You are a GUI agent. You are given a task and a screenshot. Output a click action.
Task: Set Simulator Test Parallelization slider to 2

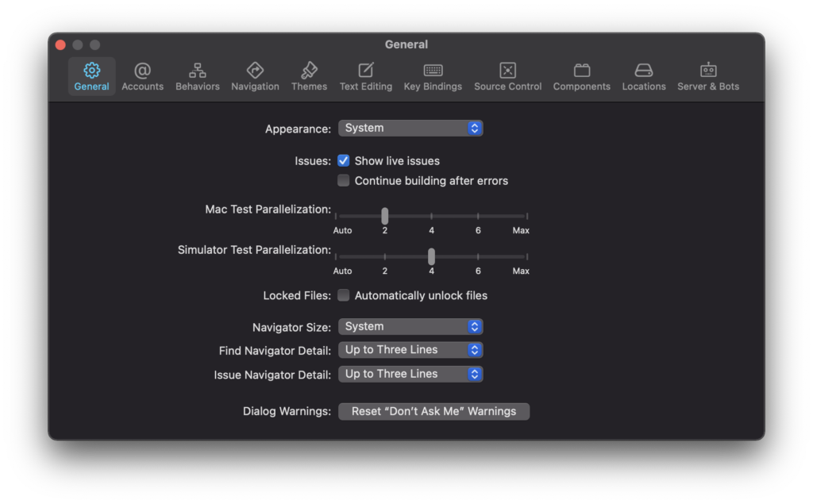point(385,256)
